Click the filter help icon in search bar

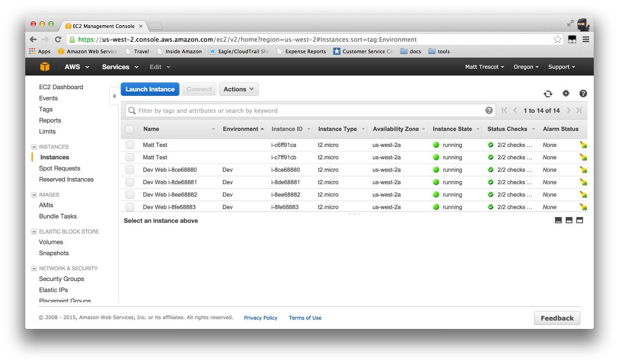489,110
